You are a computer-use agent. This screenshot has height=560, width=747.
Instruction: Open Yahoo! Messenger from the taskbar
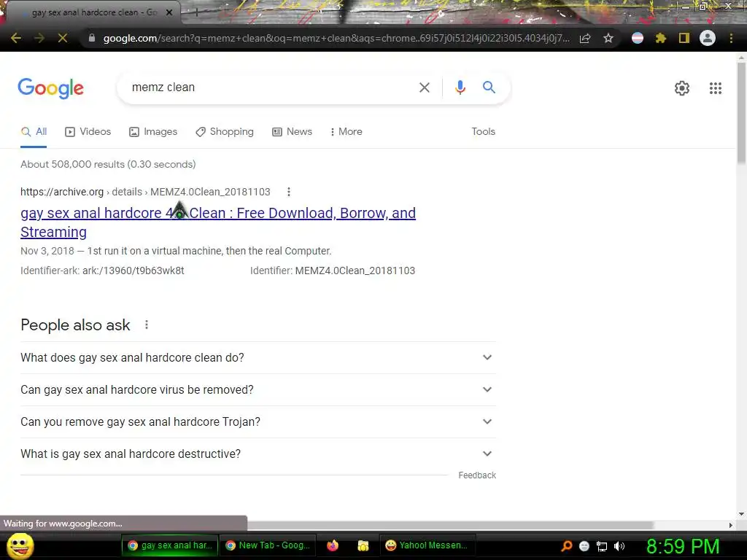click(x=427, y=545)
